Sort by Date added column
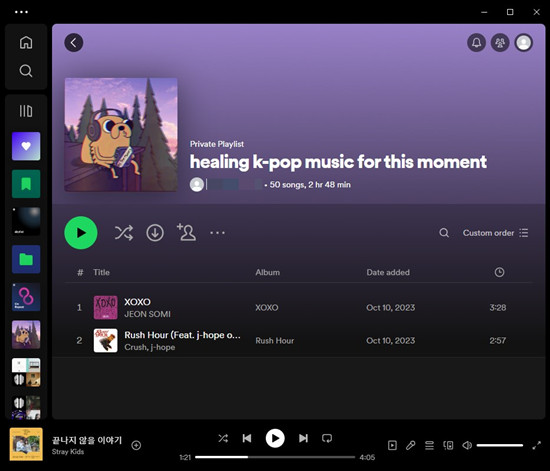Viewport: 550px width, 471px height. point(388,272)
